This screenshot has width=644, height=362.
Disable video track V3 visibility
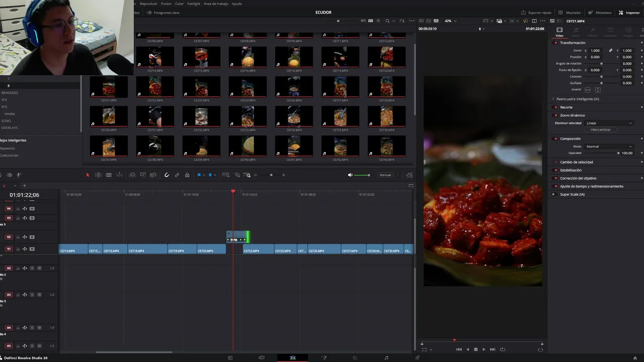pos(32,218)
